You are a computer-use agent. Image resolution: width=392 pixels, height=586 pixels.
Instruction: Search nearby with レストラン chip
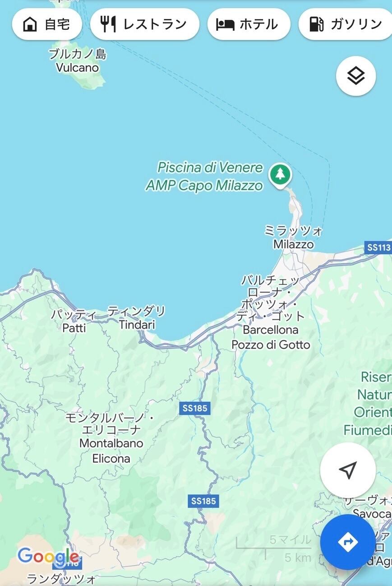point(145,24)
